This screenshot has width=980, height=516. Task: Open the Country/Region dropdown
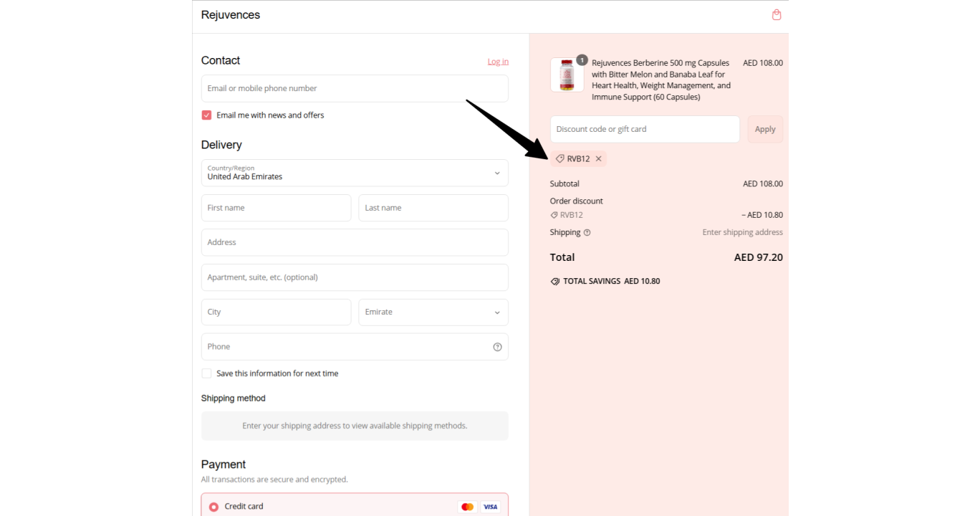pyautogui.click(x=355, y=173)
